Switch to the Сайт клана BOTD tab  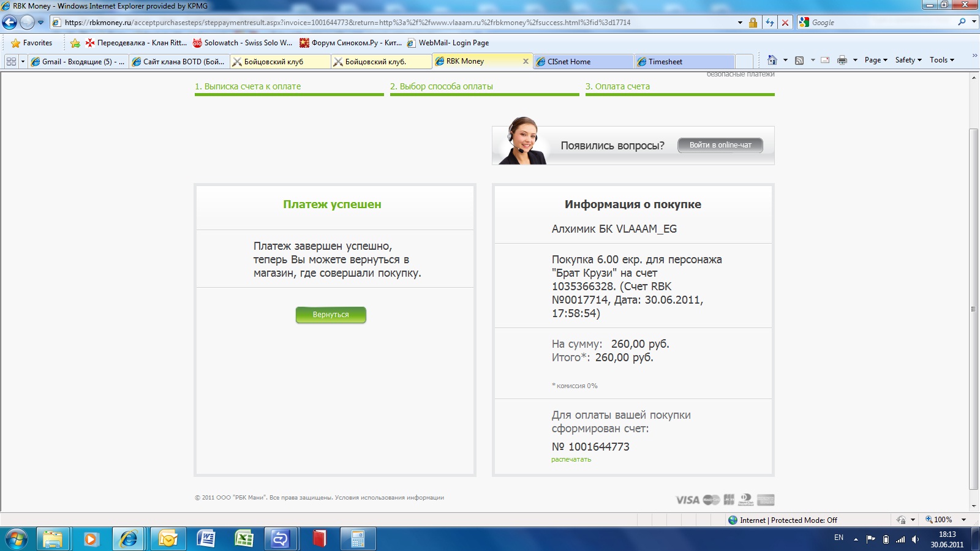(x=179, y=61)
